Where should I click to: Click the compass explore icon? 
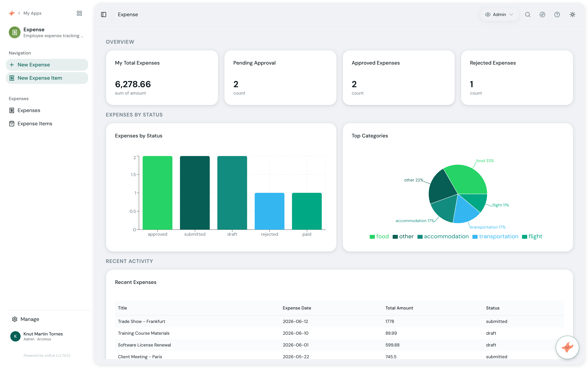(x=542, y=15)
